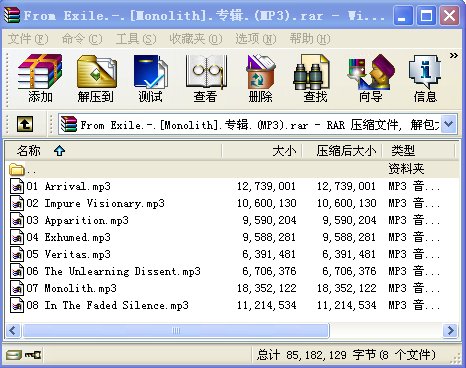The height and width of the screenshot is (368, 466).
Task: Close the WinRAR window
Action: click(x=450, y=16)
